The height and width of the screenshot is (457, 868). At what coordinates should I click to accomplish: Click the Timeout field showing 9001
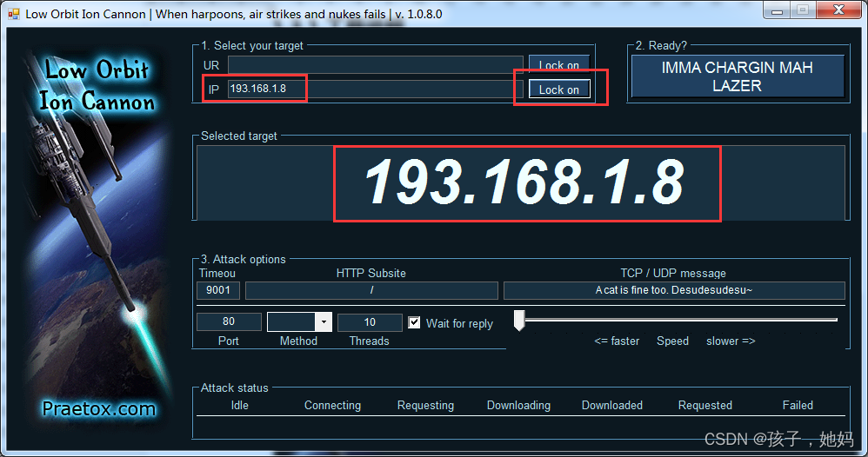(218, 290)
